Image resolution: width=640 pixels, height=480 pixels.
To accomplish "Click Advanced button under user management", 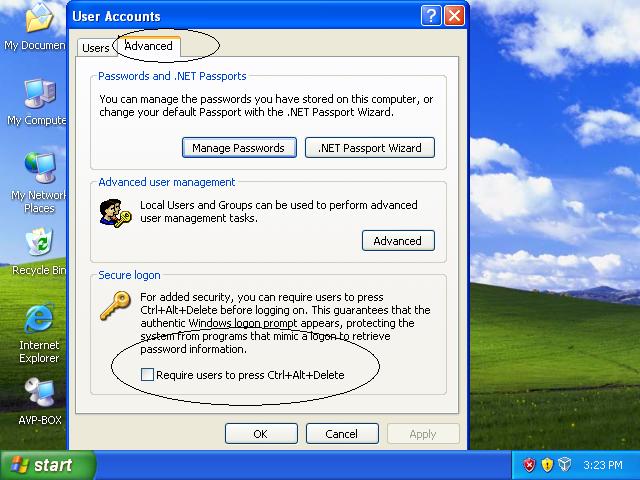I will [398, 241].
